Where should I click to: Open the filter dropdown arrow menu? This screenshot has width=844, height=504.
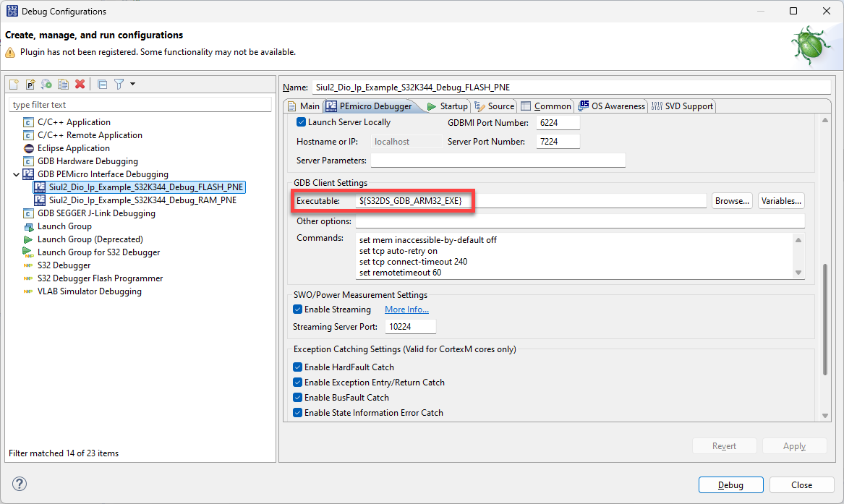click(132, 85)
